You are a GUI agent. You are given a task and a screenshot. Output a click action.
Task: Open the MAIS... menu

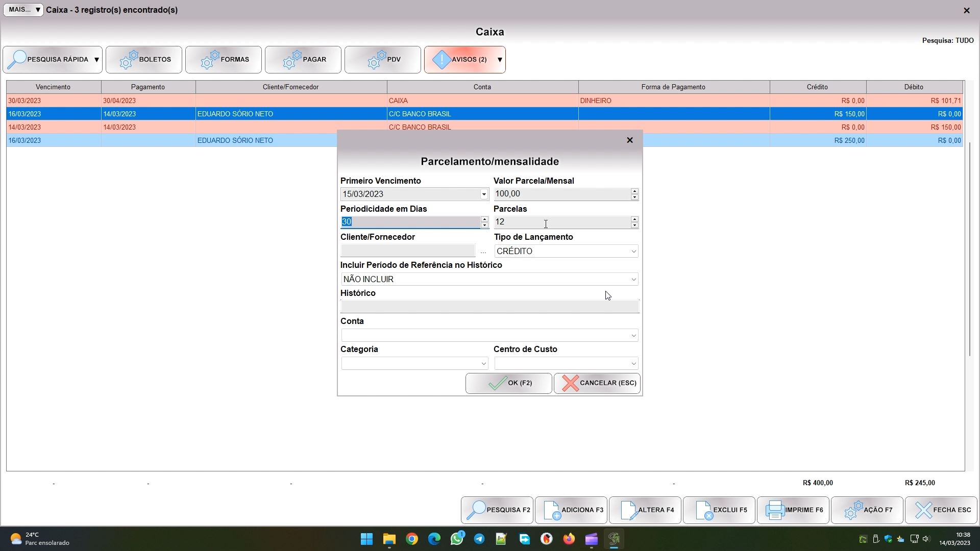click(x=23, y=10)
